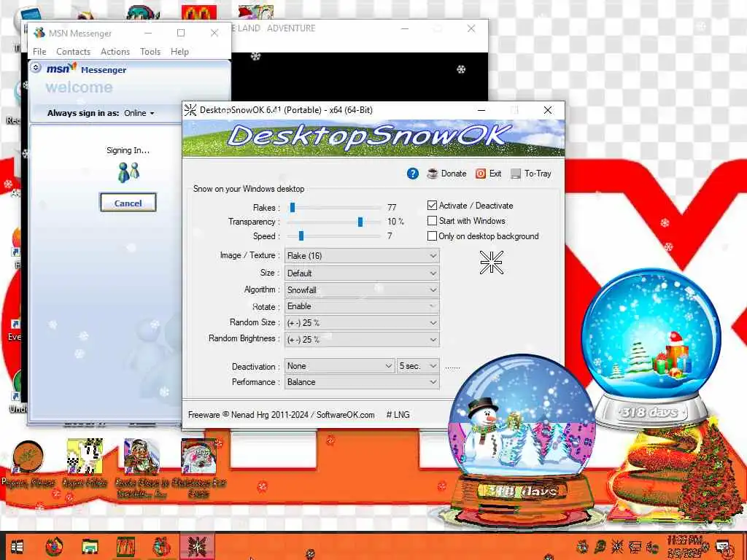Click the highlighted DesktopSnowOK taskbar button
The height and width of the screenshot is (560, 747).
(x=197, y=547)
